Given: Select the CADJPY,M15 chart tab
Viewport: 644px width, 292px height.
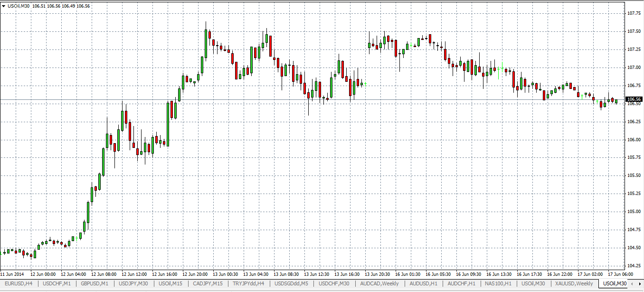Looking at the screenshot, I should click(208, 283).
